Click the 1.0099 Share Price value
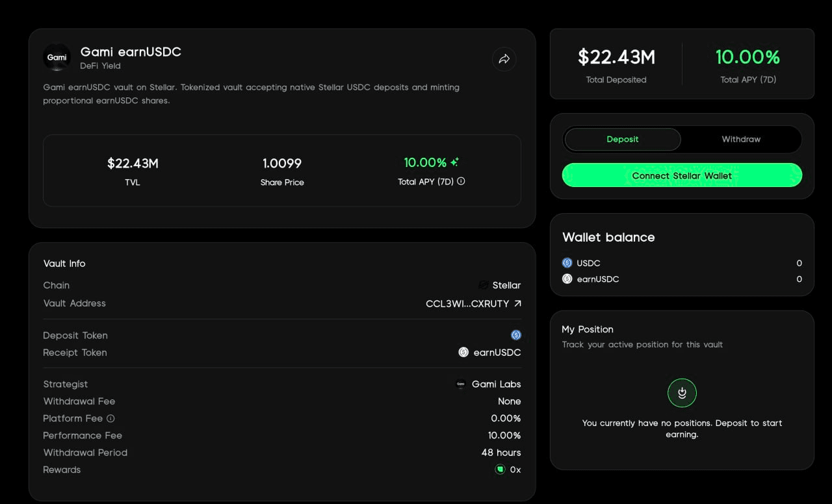 pos(282,164)
